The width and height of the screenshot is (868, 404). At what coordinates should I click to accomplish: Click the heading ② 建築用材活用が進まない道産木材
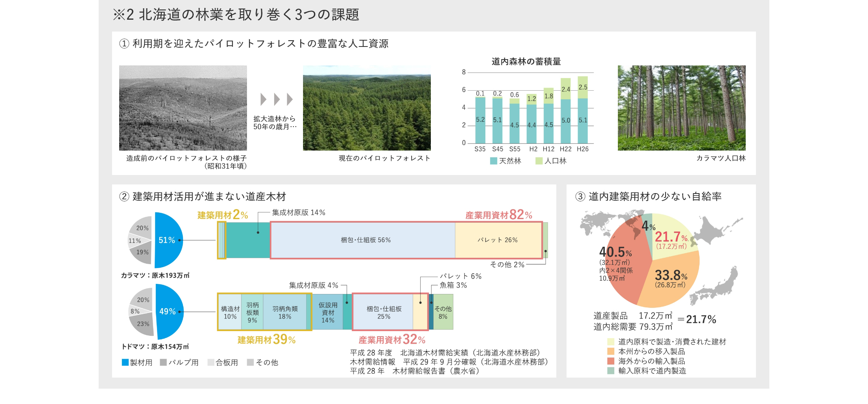(203, 196)
